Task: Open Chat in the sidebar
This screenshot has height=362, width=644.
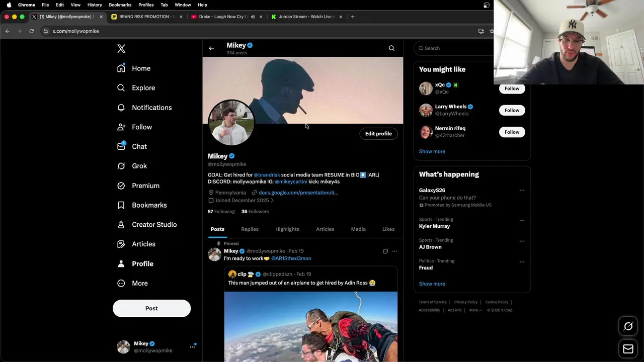Action: (132, 146)
